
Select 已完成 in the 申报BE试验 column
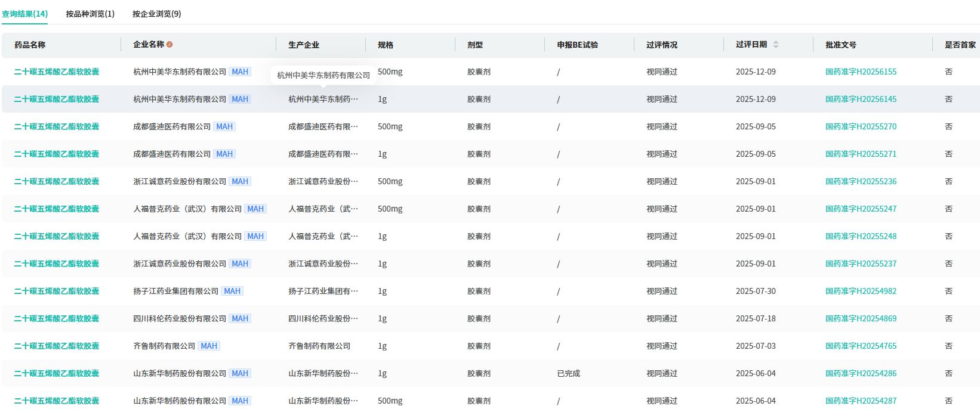coord(568,373)
